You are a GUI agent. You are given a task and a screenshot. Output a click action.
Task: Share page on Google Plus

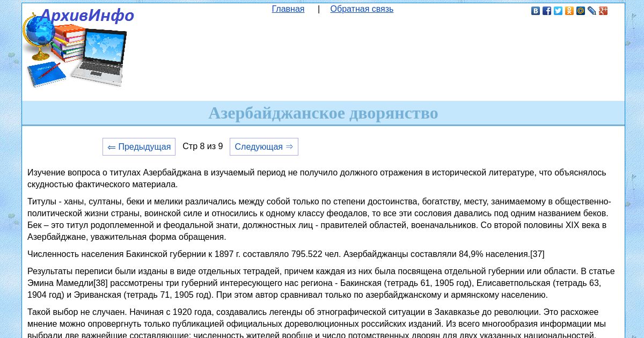(603, 11)
